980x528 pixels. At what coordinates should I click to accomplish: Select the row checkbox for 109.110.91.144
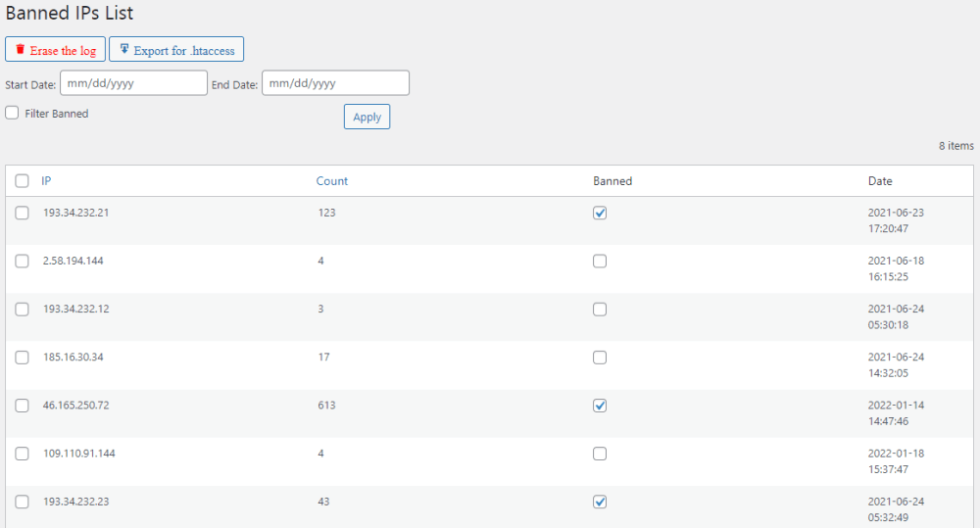point(22,454)
